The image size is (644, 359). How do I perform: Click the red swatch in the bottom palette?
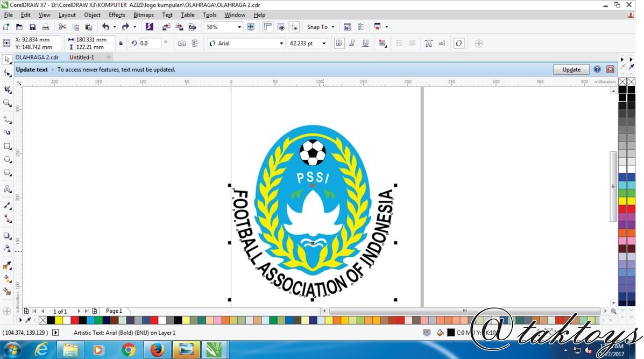click(x=75, y=320)
